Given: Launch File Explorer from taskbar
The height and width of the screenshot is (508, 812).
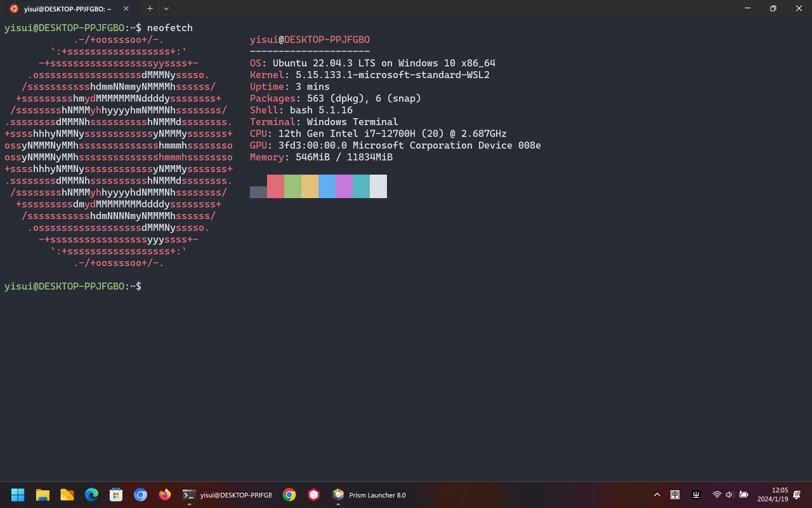Looking at the screenshot, I should 43,495.
